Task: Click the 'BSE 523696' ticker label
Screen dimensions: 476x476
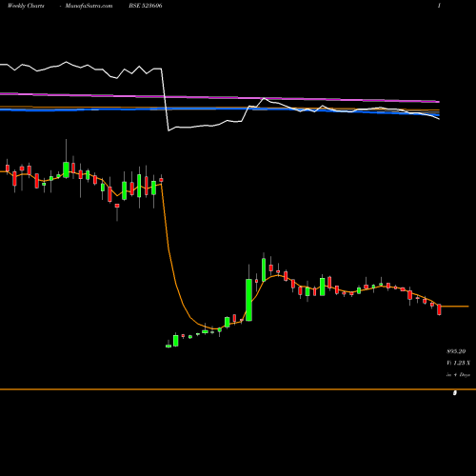Action: pos(146,6)
